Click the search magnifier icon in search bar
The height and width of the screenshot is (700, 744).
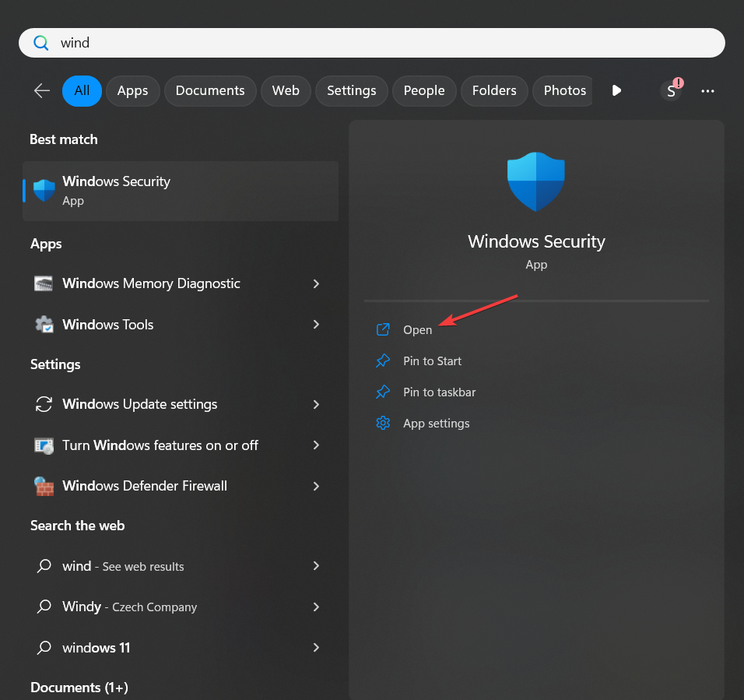pos(40,43)
